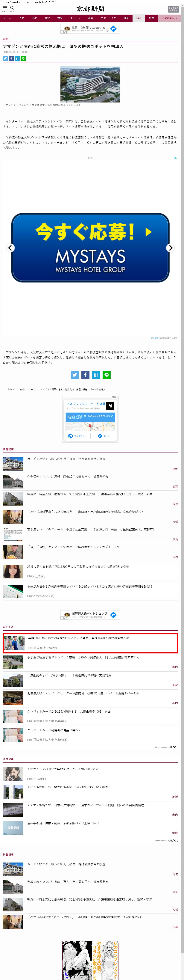Image resolution: width=184 pixels, height=980 pixels.
Task: Click the AdChoices triangle icon above MYSTAYS ad
Action: [x=175, y=158]
